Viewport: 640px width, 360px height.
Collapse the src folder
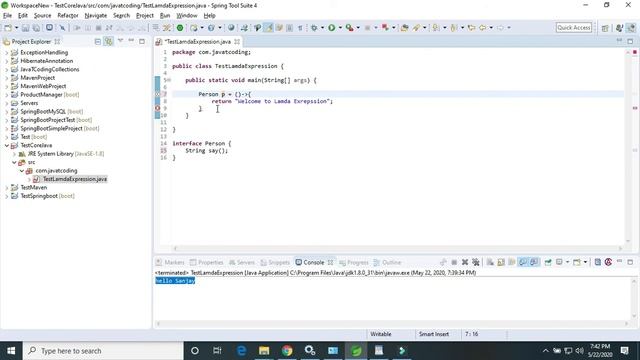coord(14,162)
